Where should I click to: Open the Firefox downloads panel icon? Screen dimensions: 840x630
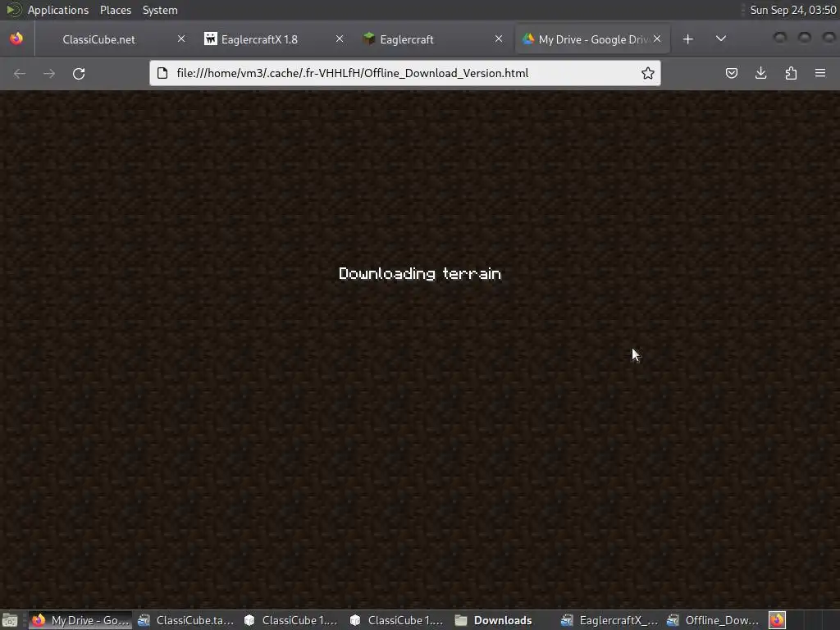click(760, 73)
